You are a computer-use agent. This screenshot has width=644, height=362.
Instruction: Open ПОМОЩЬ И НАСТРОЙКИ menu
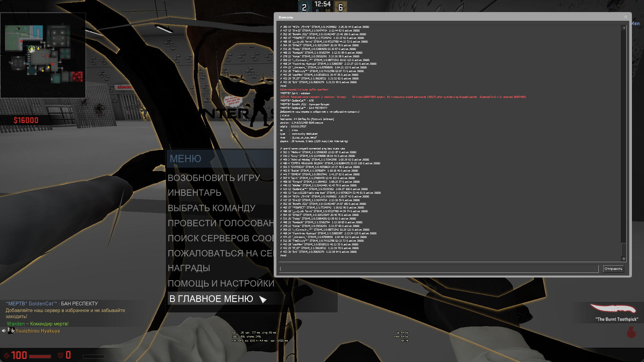pos(221,284)
